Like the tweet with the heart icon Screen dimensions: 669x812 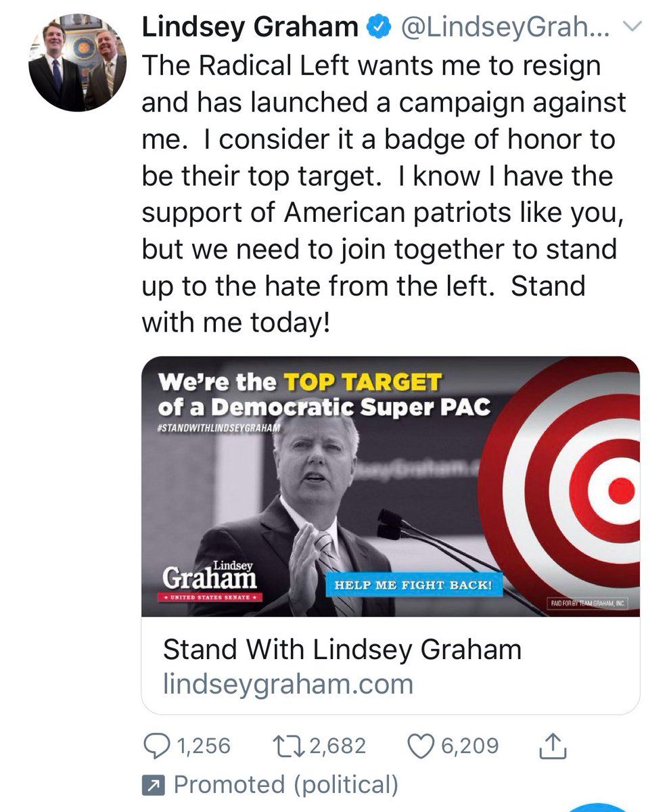[x=422, y=746]
